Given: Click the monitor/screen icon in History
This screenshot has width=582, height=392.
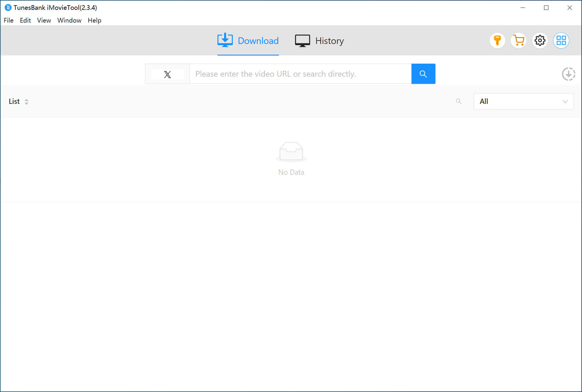Looking at the screenshot, I should pos(302,40).
